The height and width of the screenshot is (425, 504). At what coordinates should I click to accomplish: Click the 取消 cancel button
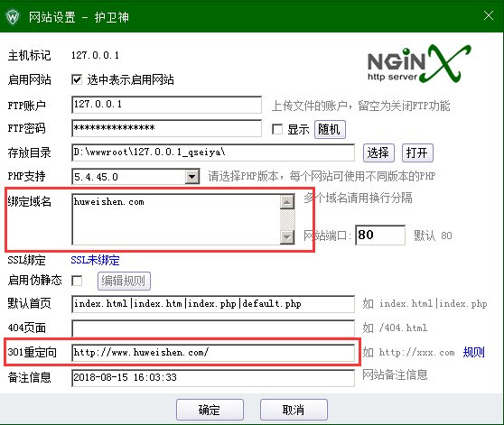tap(294, 410)
